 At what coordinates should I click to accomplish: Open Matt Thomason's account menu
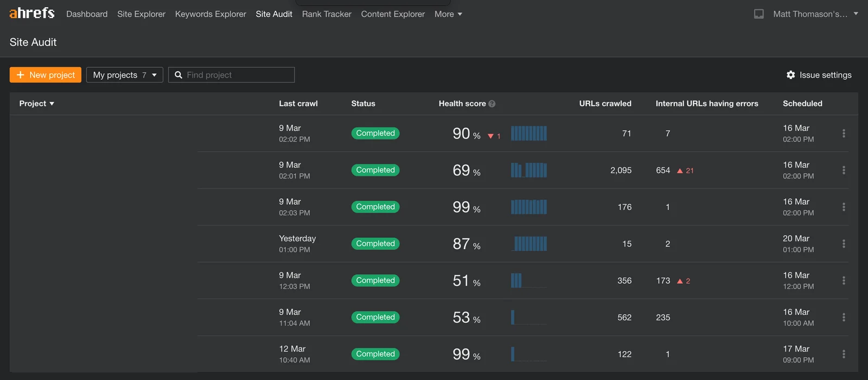pyautogui.click(x=815, y=14)
